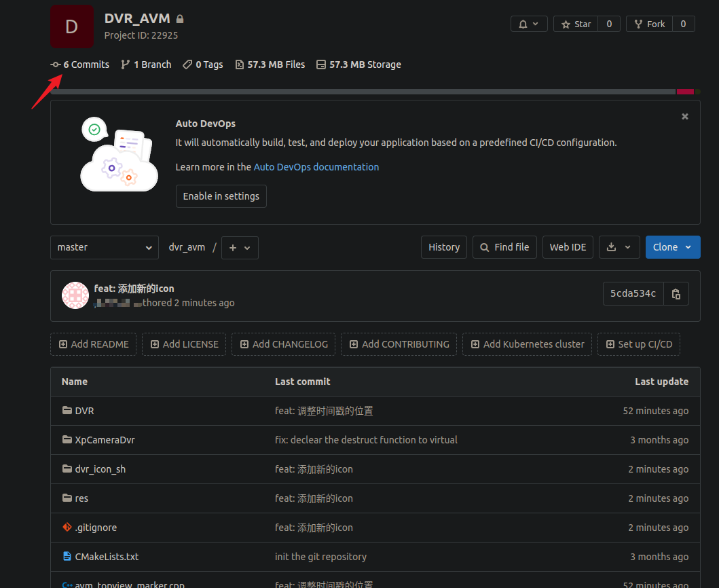This screenshot has height=588, width=719.
Task: Open the 1 Branch link
Action: pyautogui.click(x=146, y=65)
